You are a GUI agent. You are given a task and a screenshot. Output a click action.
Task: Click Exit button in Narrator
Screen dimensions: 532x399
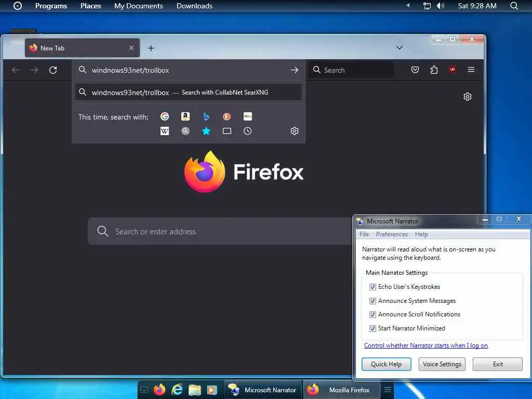click(x=498, y=364)
